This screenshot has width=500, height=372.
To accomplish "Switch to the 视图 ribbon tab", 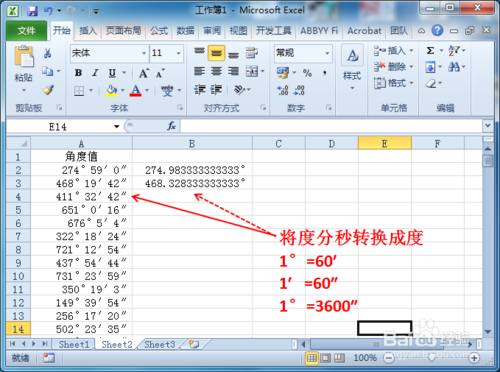I will coord(238,31).
